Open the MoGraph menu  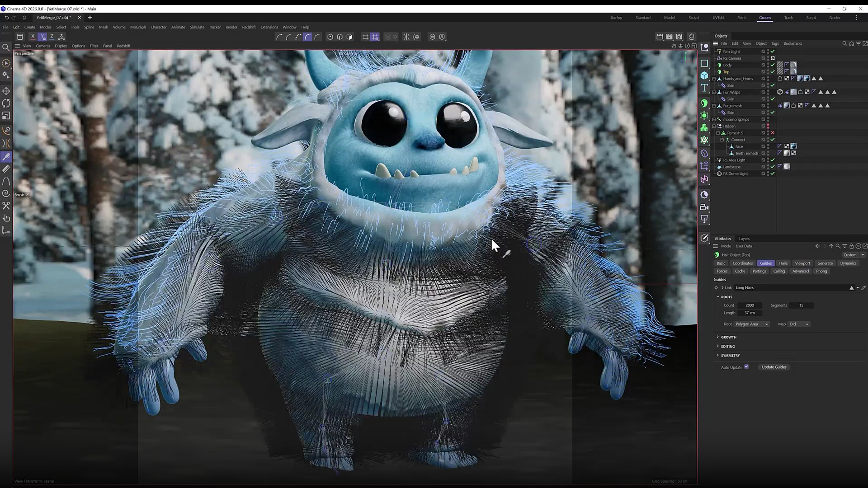[x=138, y=27]
